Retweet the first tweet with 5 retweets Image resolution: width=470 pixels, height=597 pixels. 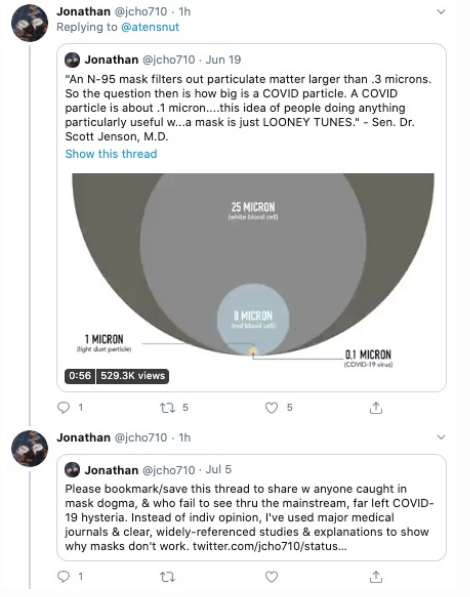click(167, 408)
